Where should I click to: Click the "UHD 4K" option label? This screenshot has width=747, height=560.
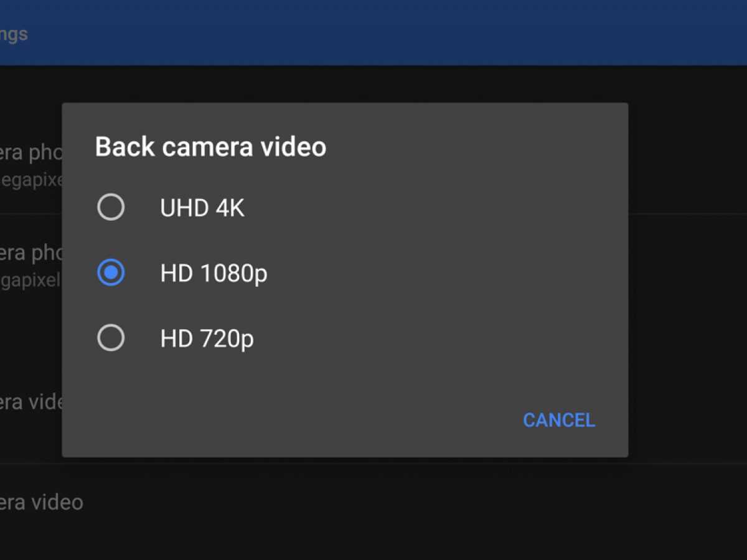click(202, 208)
